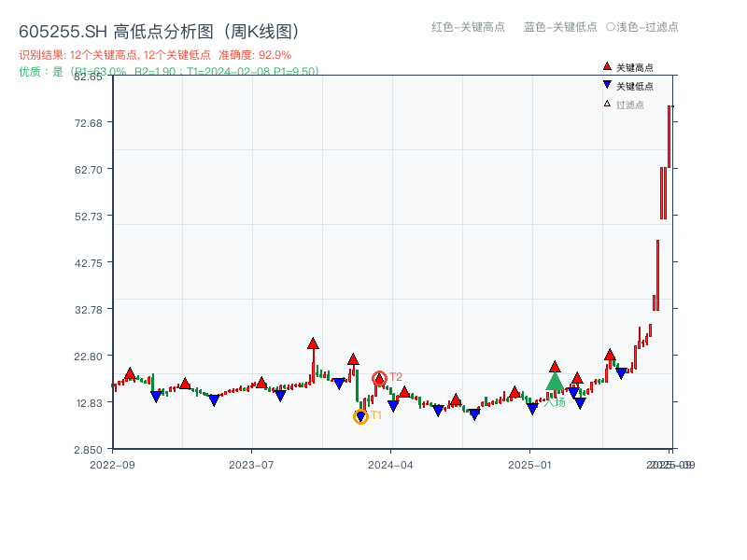Select the blue 关键低点 triangle legend icon
The image size is (747, 560).
coord(605,85)
